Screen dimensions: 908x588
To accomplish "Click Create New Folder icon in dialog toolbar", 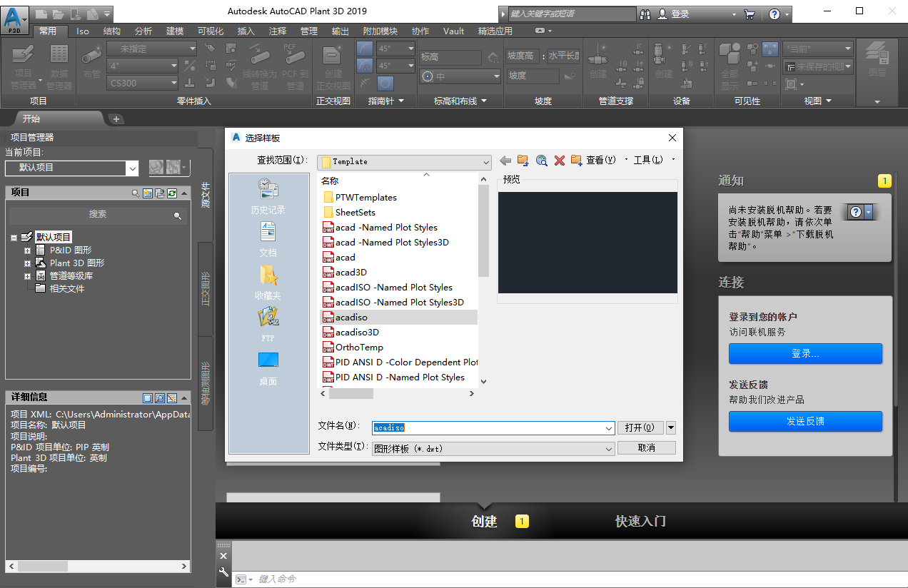I will click(577, 161).
